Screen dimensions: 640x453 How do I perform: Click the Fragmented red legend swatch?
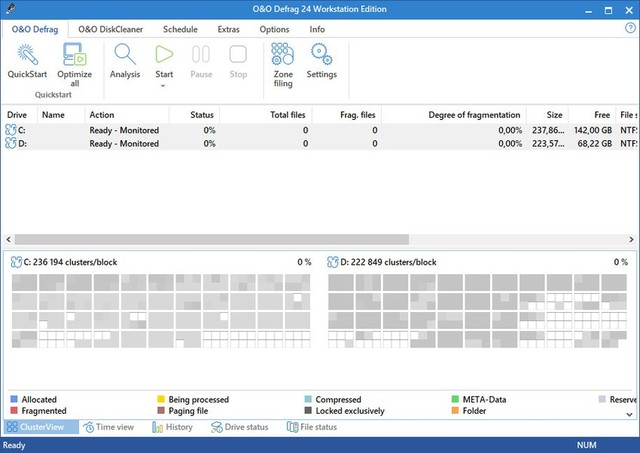(x=14, y=411)
